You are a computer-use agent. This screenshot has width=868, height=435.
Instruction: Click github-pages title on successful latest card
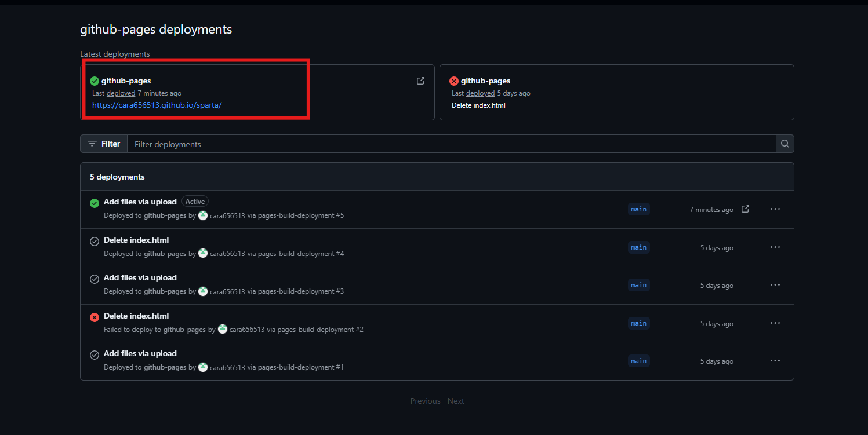126,81
